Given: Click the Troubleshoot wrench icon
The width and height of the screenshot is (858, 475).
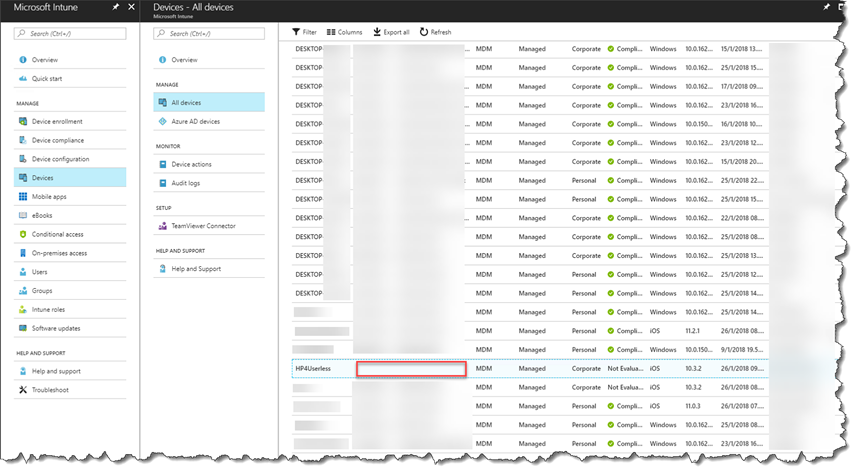Looking at the screenshot, I should click(x=22, y=390).
